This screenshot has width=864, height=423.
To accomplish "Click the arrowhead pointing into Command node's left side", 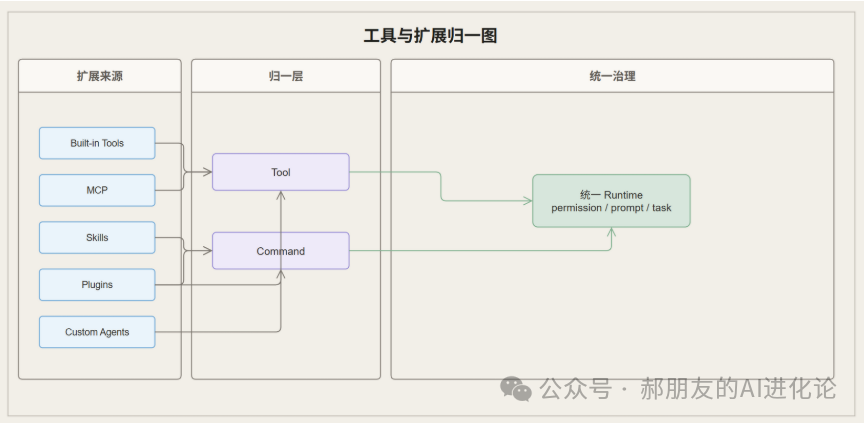I will tap(207, 251).
